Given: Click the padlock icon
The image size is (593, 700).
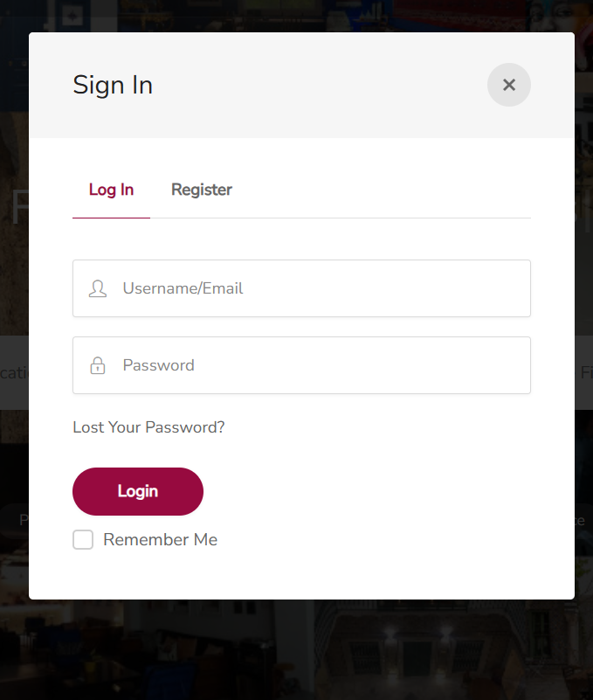Looking at the screenshot, I should (98, 365).
